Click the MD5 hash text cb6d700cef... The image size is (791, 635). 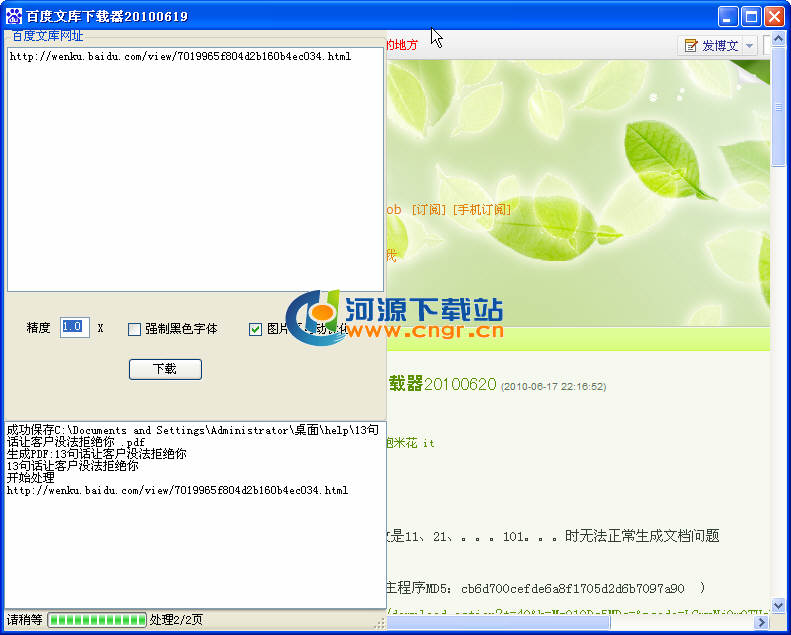tap(573, 589)
